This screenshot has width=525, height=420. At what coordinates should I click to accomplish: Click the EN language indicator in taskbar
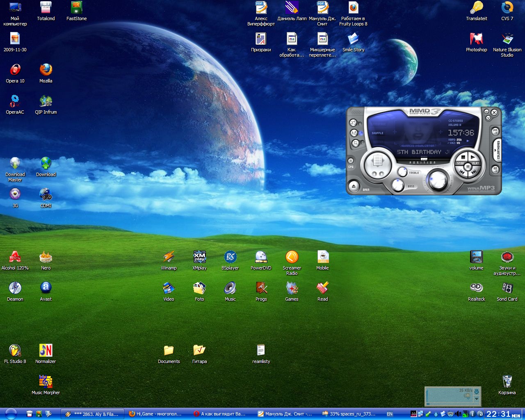390,414
